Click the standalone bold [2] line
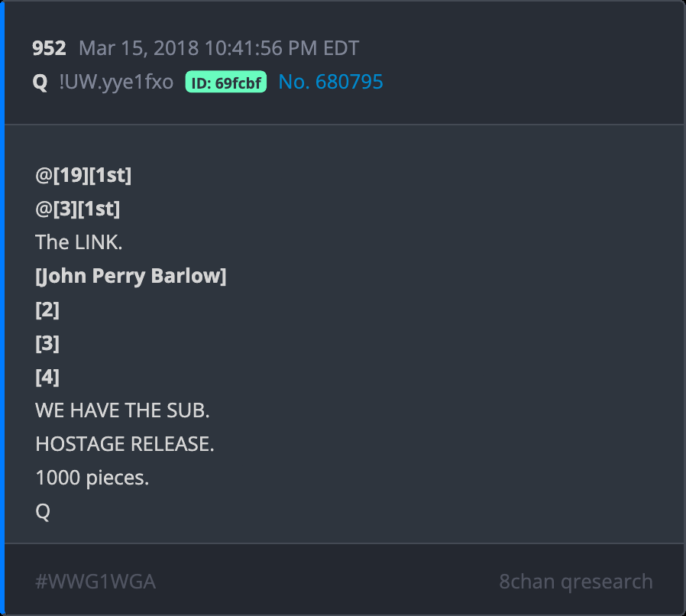This screenshot has width=686, height=616. point(47,310)
